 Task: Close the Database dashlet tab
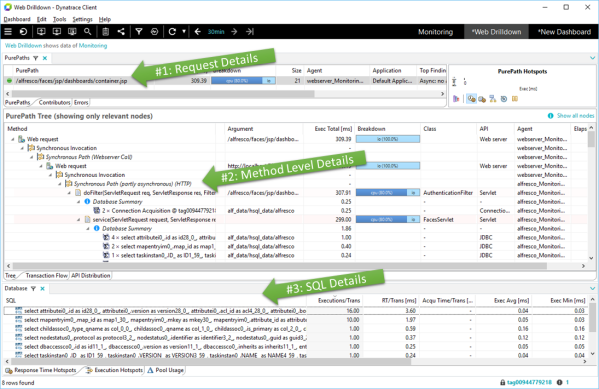coord(42,289)
